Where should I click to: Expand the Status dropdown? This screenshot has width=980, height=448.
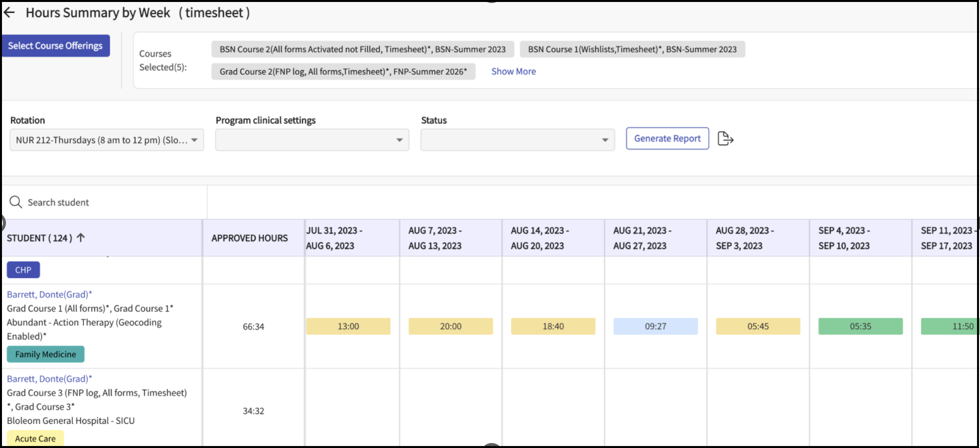pyautogui.click(x=517, y=140)
